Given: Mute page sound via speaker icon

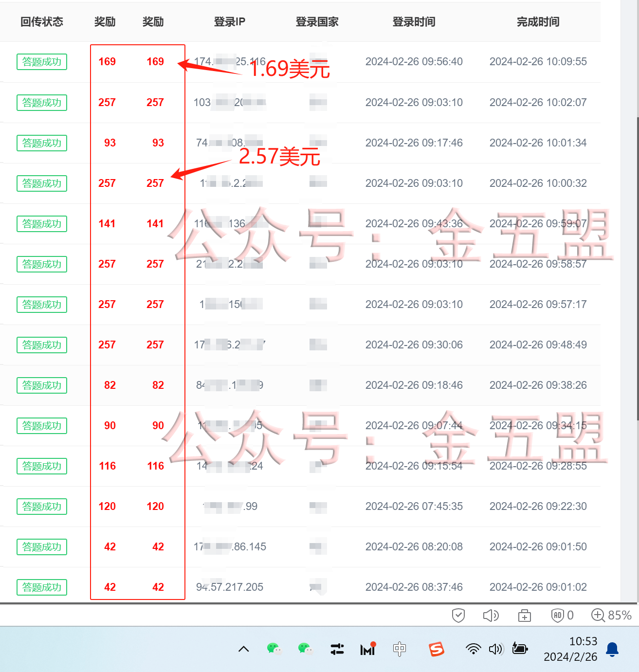Looking at the screenshot, I should pyautogui.click(x=491, y=616).
